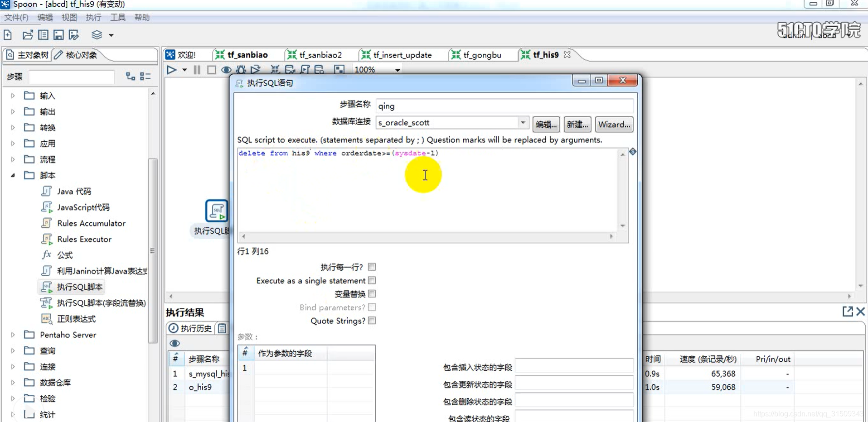Click the expand all tree icon
The width and height of the screenshot is (868, 422).
pos(131,76)
